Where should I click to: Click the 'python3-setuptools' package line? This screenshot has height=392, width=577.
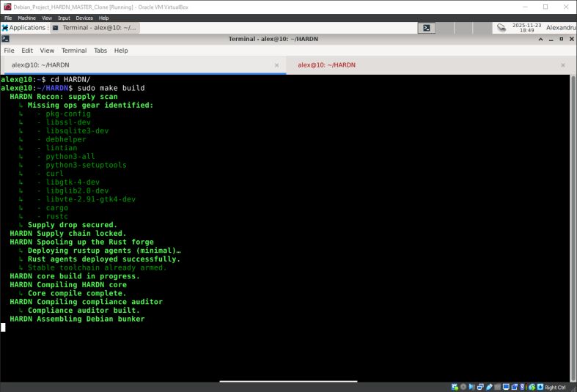click(86, 165)
